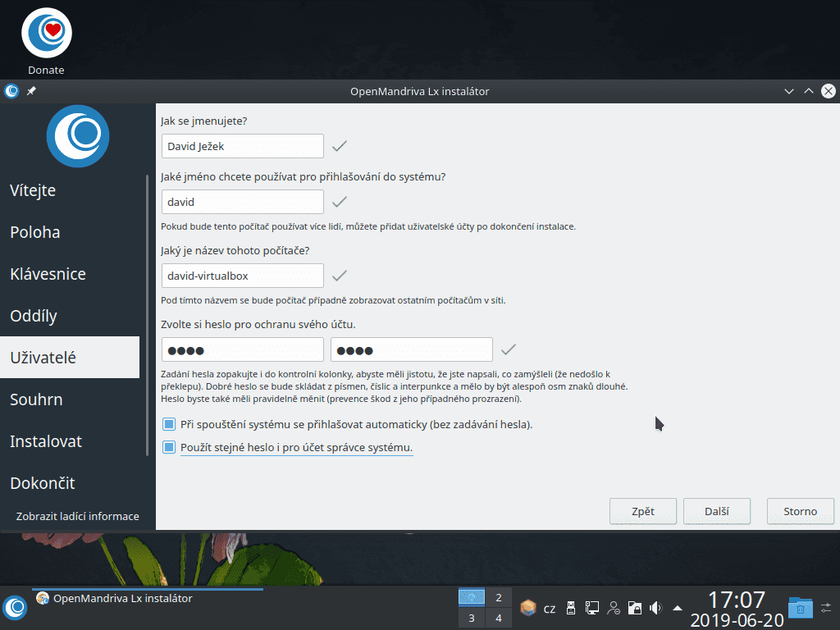Check 'Použít stejné heslo' for admin account
The width and height of the screenshot is (840, 630).
tap(170, 445)
